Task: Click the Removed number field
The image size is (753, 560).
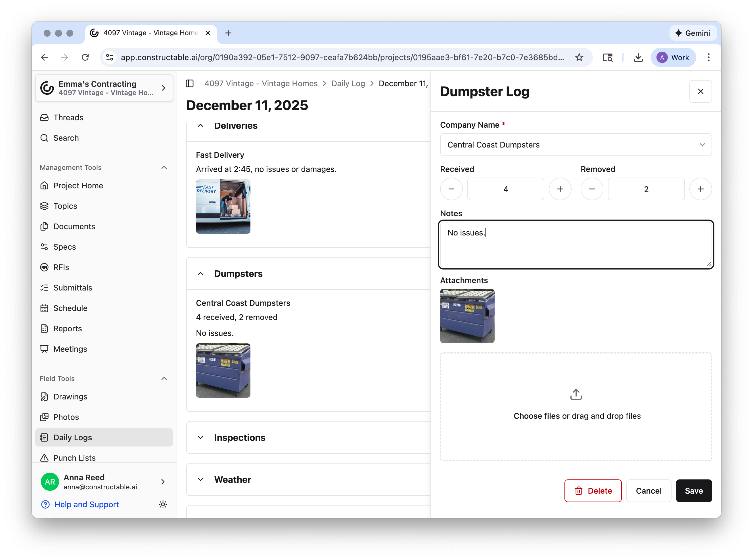Action: [646, 189]
